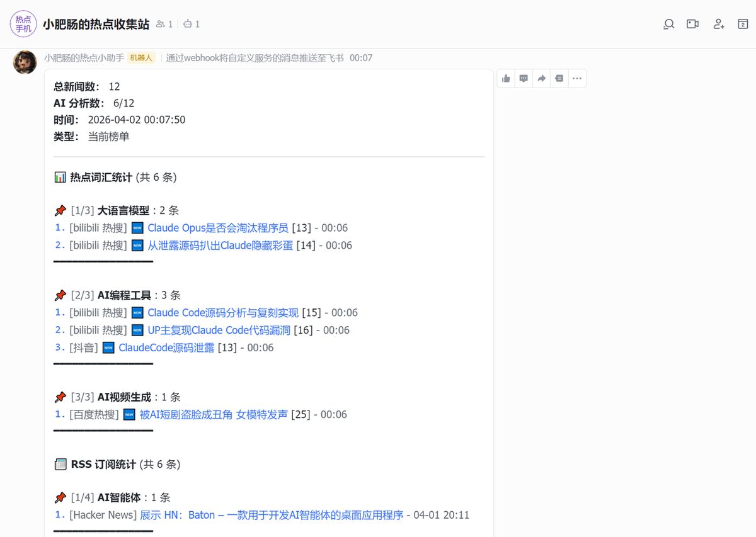Add a group member via person-plus icon
The width and height of the screenshot is (756, 537).
pos(719,24)
